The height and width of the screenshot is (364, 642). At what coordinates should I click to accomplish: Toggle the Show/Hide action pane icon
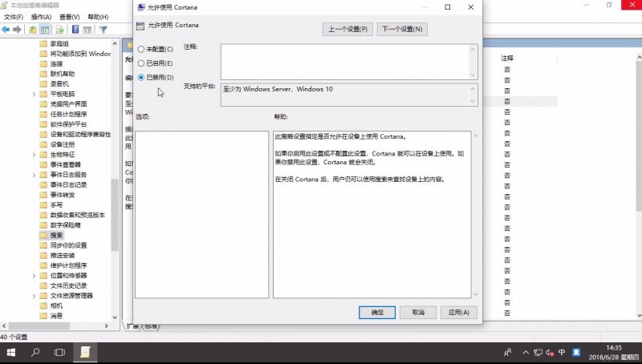87,30
